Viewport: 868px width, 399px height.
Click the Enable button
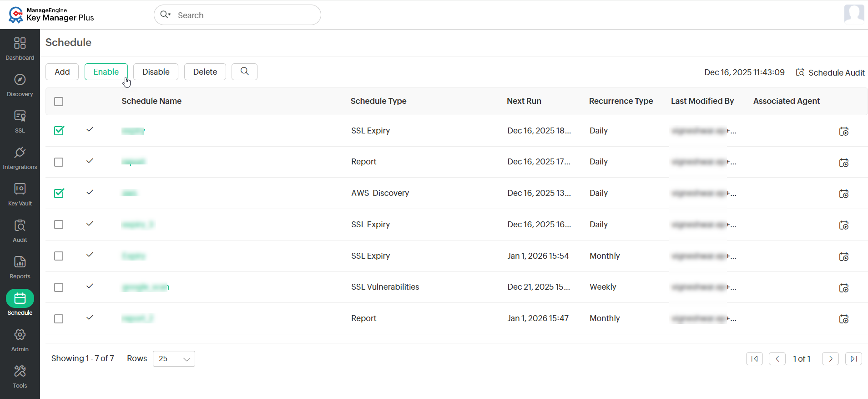click(106, 72)
